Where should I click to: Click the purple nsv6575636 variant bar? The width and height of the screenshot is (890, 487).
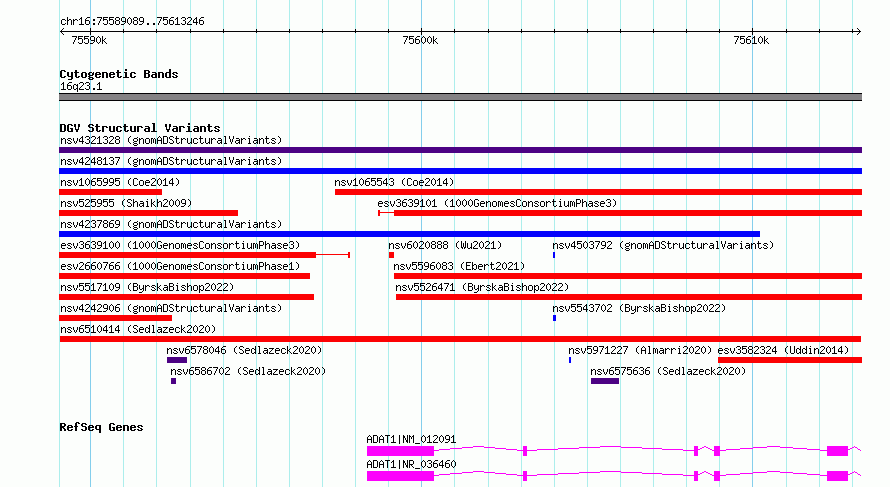tap(604, 381)
